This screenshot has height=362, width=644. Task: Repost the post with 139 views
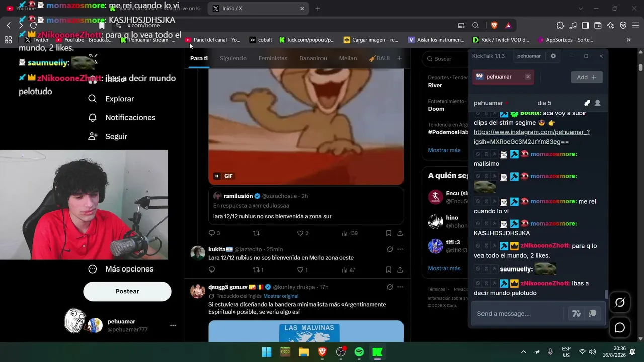pos(256,233)
